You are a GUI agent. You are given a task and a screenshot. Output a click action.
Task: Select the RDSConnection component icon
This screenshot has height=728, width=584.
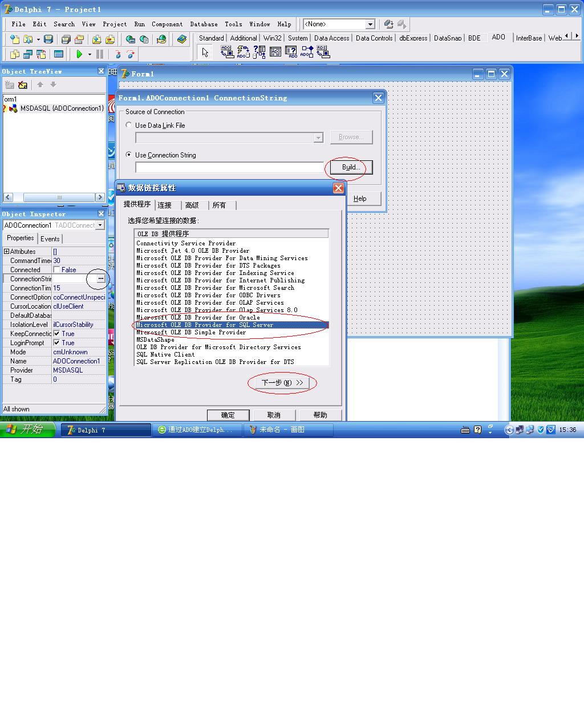click(323, 52)
